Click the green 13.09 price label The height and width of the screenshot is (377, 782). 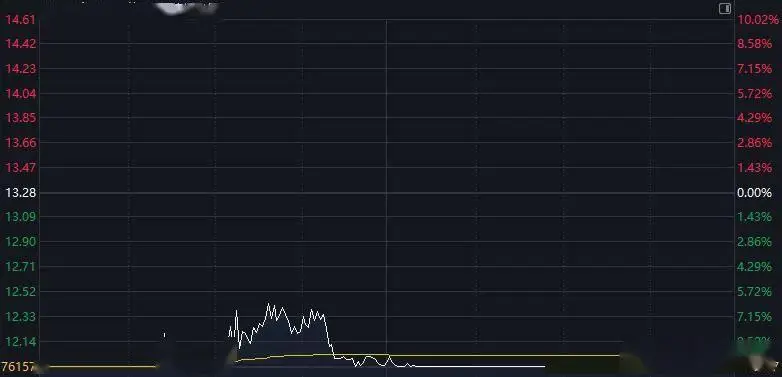20,217
